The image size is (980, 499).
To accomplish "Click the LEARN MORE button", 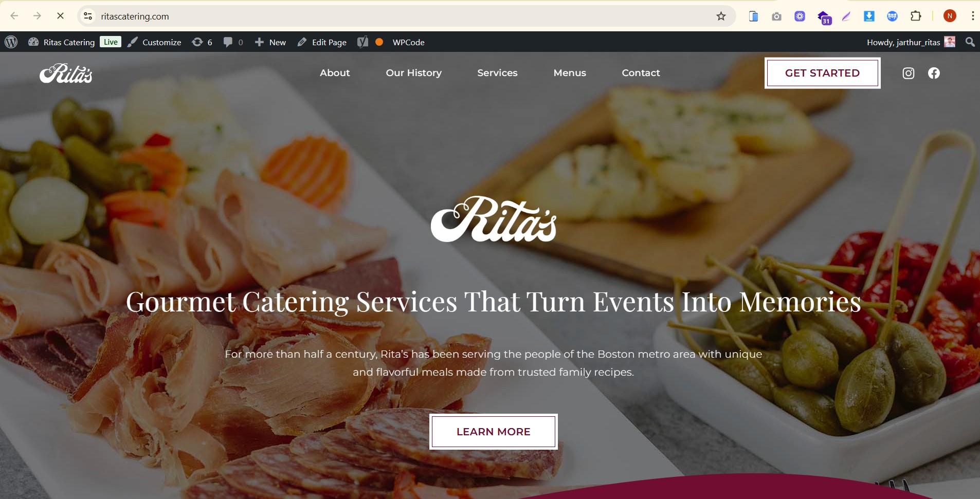I will pyautogui.click(x=494, y=432).
